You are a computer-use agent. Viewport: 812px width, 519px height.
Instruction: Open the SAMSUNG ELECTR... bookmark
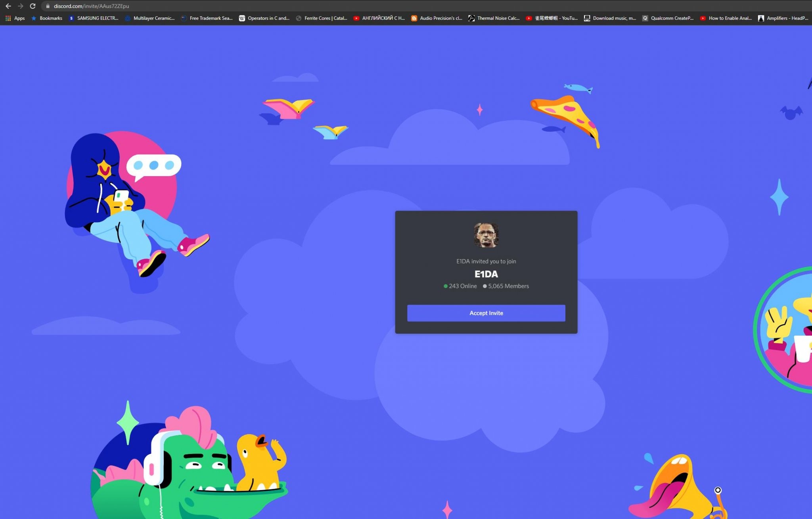click(94, 18)
